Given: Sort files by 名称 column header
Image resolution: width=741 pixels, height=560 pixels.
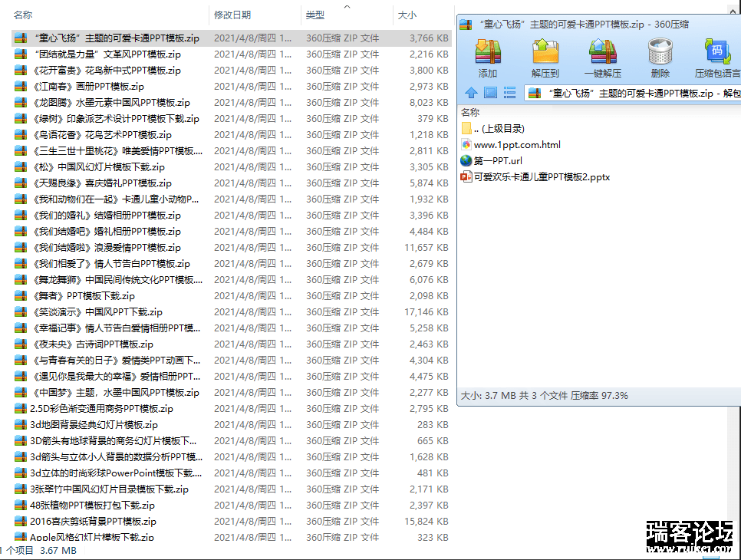Looking at the screenshot, I should point(23,15).
